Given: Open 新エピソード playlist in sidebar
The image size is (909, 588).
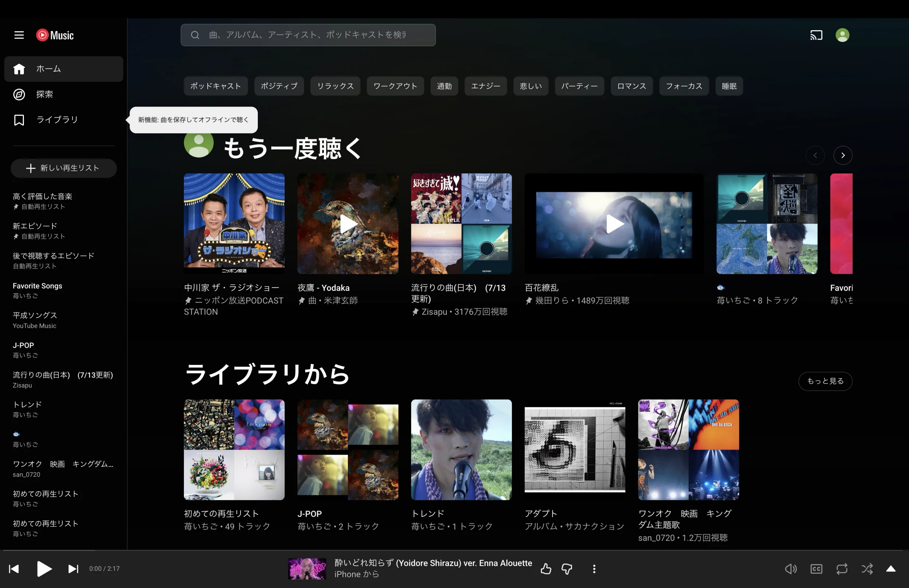Looking at the screenshot, I should 63,231.
